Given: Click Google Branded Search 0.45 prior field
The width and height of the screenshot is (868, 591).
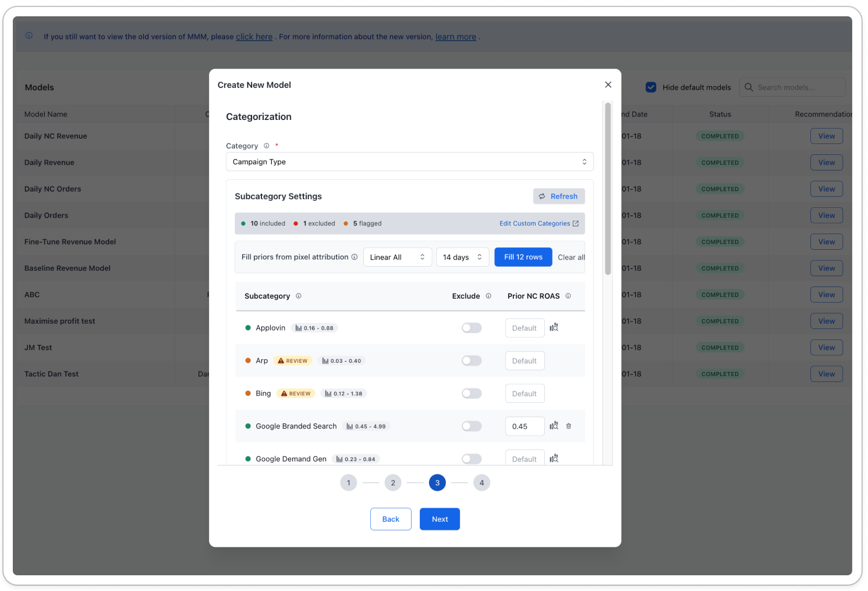Looking at the screenshot, I should [525, 426].
